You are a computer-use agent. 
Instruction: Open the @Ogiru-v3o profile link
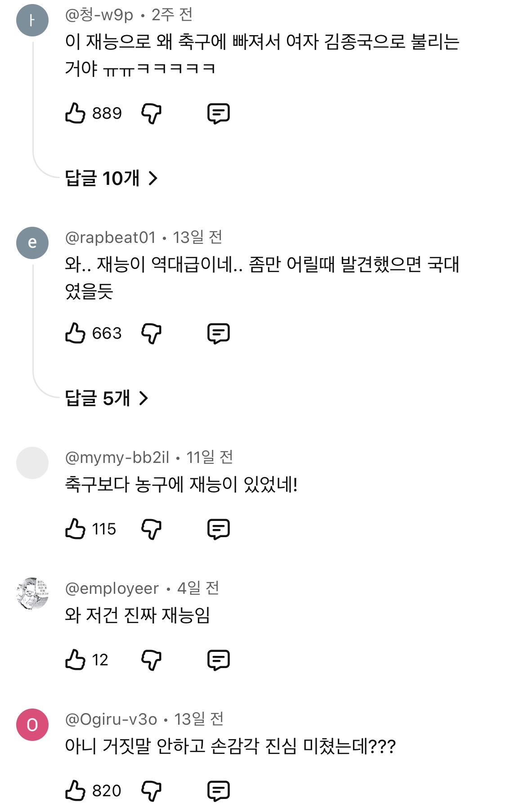[x=111, y=719]
